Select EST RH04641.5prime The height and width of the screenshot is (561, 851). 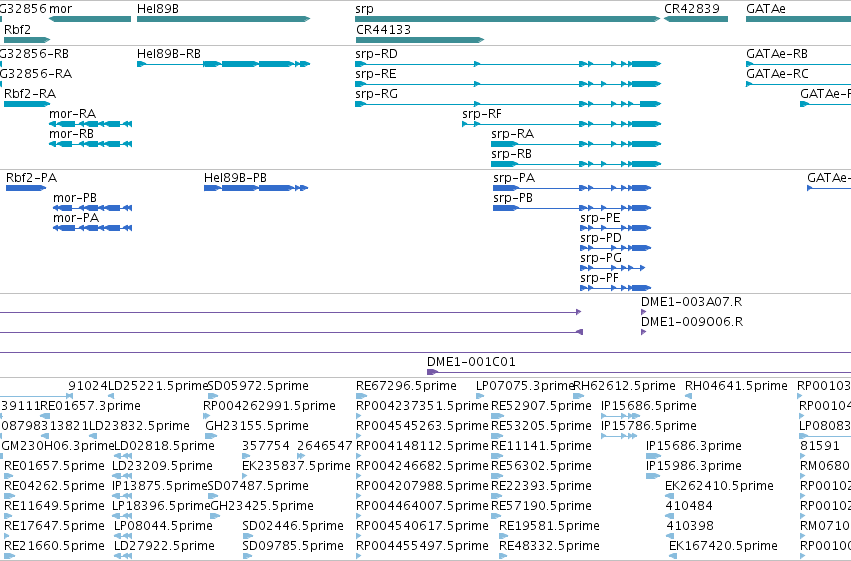(x=736, y=386)
